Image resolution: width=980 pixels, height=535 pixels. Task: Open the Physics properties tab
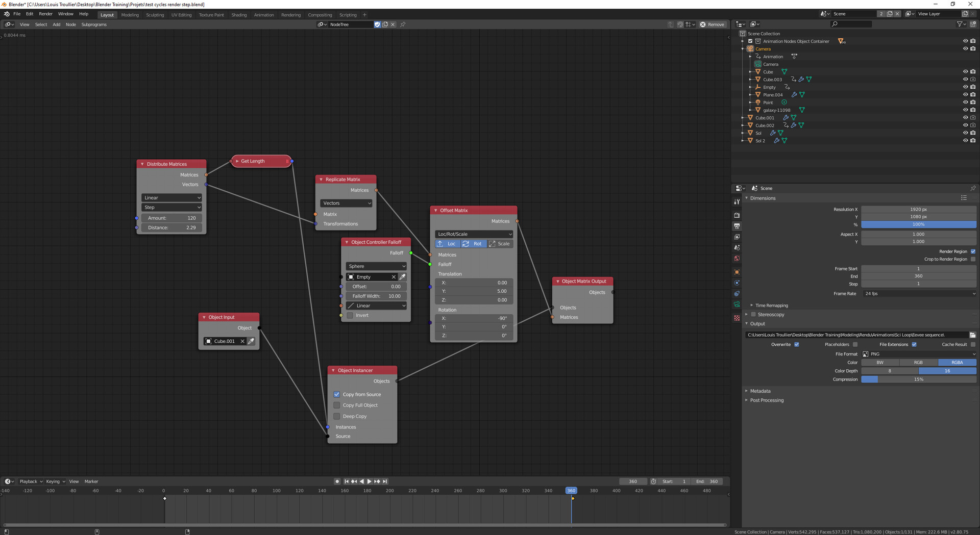(x=737, y=283)
